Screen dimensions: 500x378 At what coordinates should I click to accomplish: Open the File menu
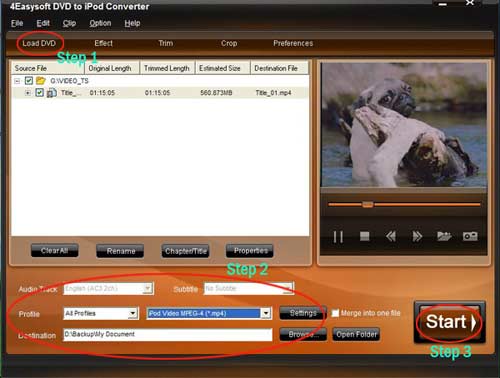[x=17, y=23]
